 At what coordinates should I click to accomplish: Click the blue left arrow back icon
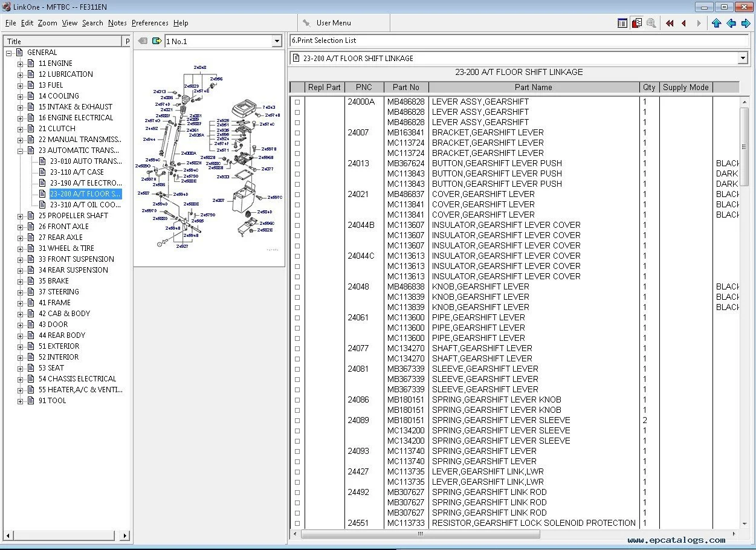(731, 23)
